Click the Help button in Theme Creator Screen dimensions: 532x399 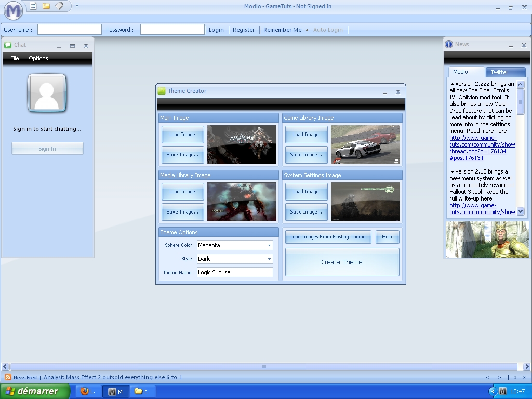[x=387, y=237]
